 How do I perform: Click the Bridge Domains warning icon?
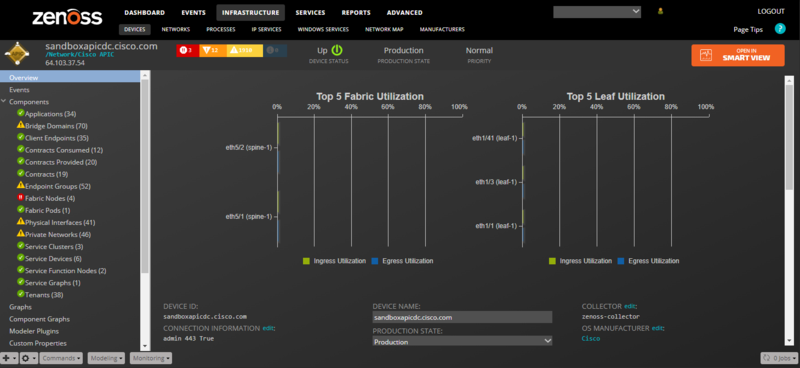tap(20, 125)
